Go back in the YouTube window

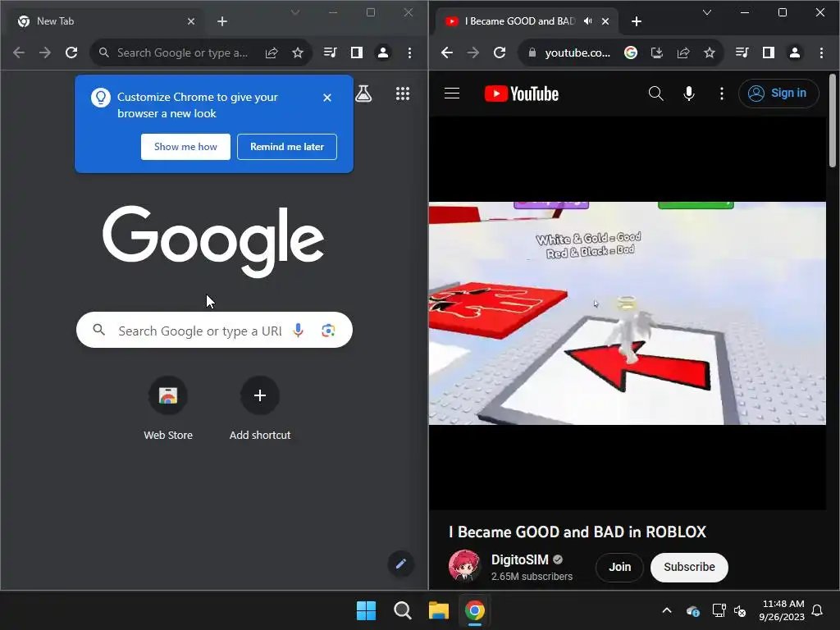click(x=447, y=52)
